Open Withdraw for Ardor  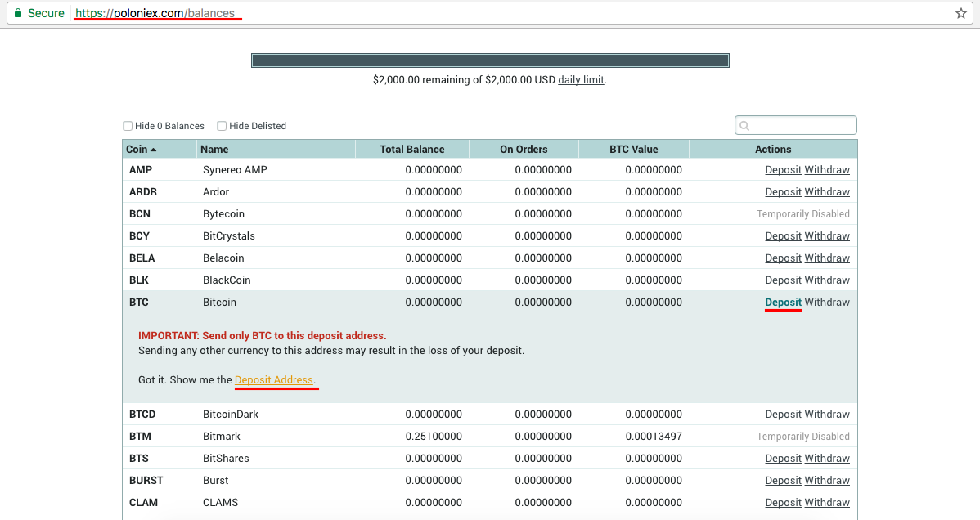[x=827, y=192]
